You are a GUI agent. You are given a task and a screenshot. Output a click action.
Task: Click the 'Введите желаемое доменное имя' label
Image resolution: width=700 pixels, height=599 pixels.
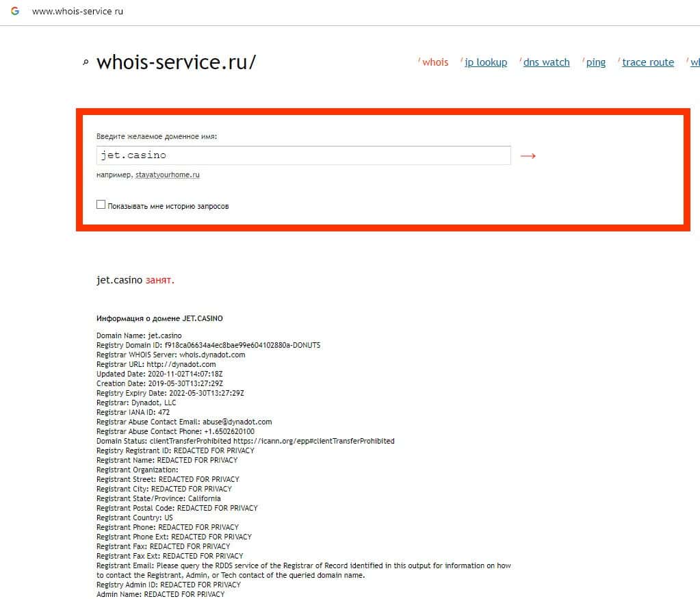click(x=157, y=136)
